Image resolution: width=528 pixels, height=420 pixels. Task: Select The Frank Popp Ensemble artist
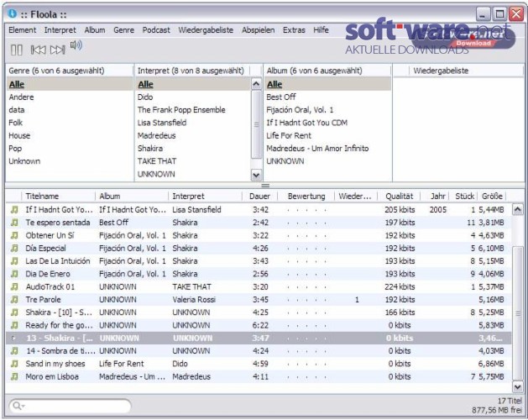(x=193, y=110)
